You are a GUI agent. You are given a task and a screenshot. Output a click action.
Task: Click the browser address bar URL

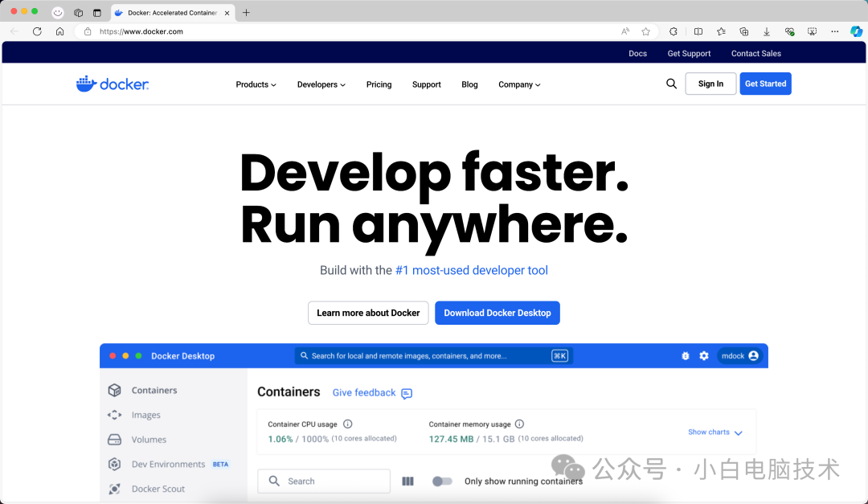141,31
